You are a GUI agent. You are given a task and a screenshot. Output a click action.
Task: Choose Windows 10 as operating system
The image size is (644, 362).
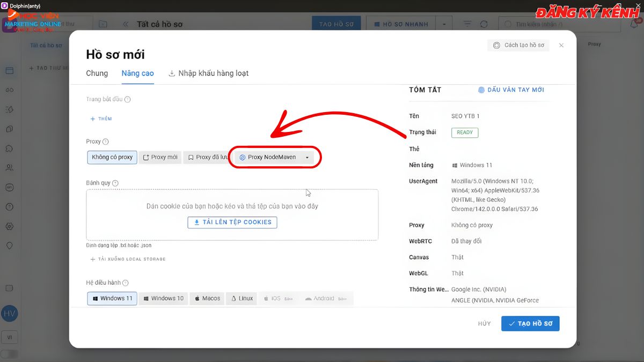163,299
